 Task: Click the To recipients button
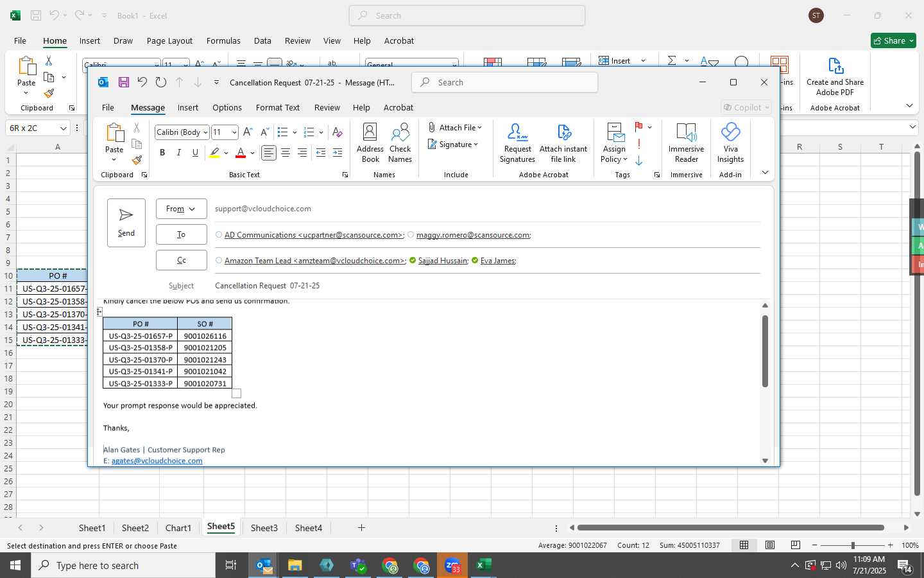(181, 234)
